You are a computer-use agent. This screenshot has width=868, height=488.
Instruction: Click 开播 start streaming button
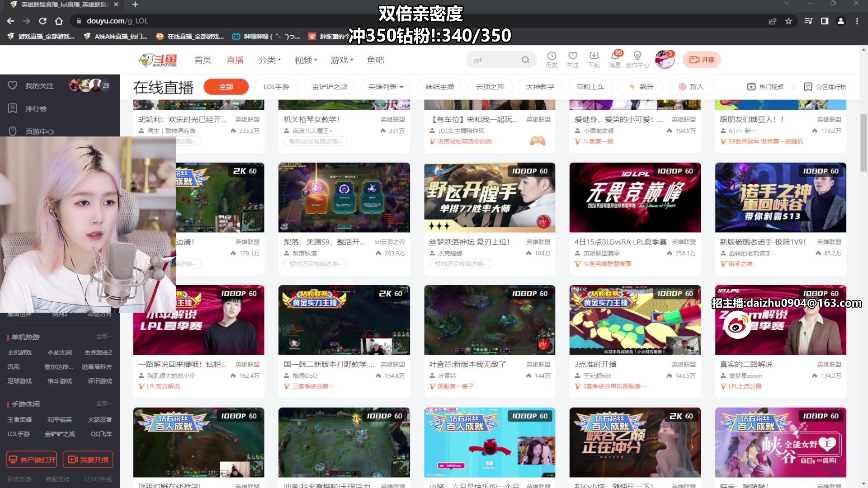pos(702,60)
